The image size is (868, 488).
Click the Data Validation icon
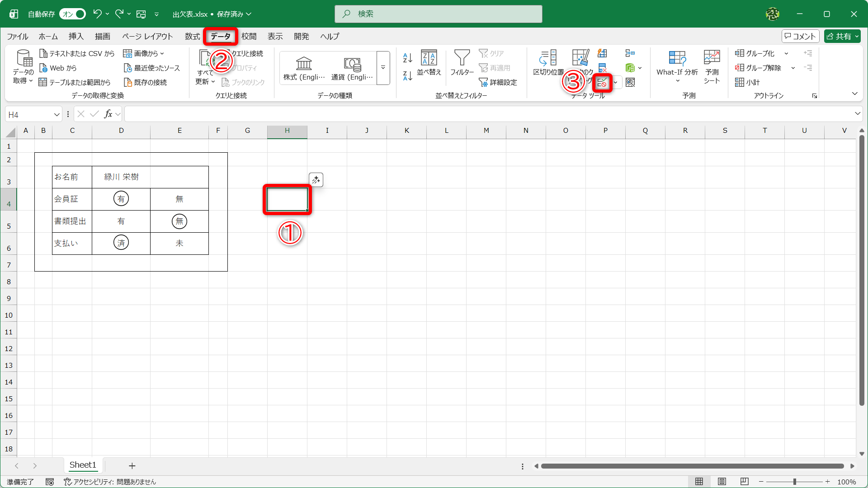tap(602, 83)
